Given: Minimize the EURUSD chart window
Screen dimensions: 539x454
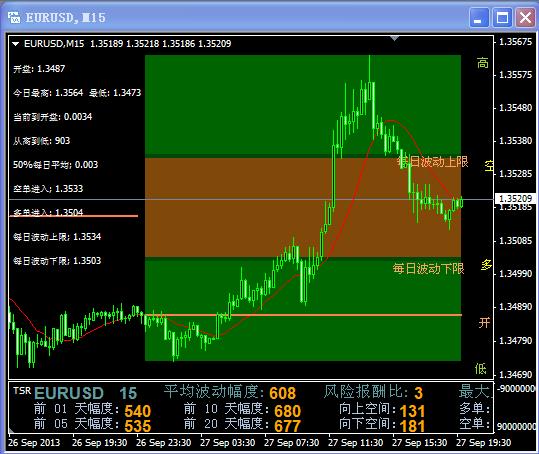Looking at the screenshot, I should [479, 17].
